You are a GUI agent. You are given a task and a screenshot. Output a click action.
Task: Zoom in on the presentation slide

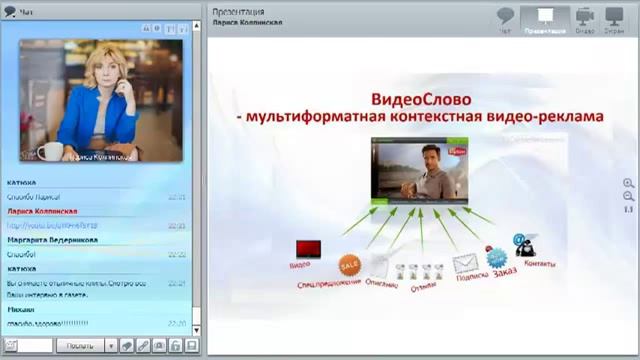629,183
